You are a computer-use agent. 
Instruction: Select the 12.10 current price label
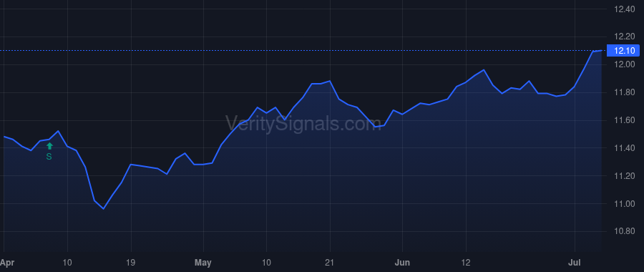pos(623,51)
